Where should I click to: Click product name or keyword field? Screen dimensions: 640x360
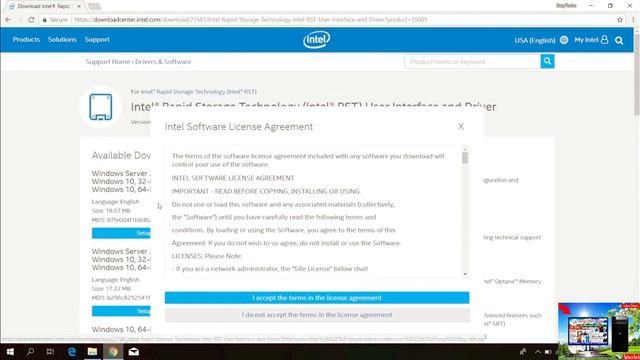pyautogui.click(x=473, y=61)
